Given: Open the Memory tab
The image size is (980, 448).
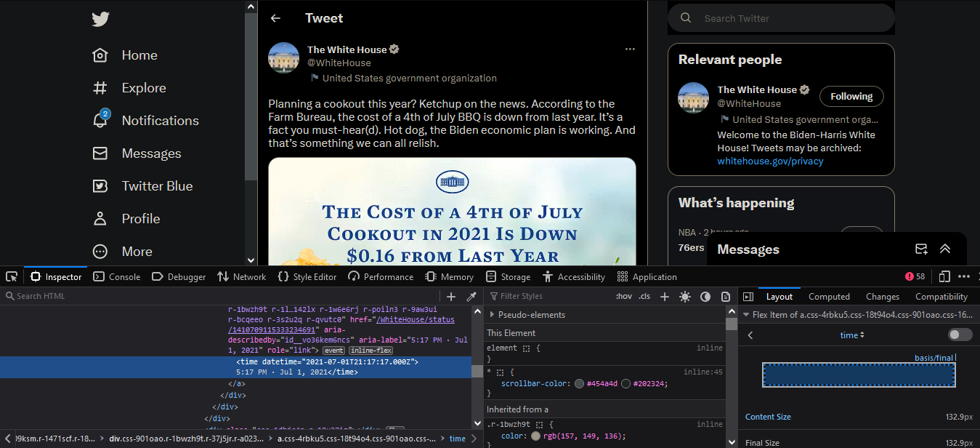Looking at the screenshot, I should (x=449, y=276).
